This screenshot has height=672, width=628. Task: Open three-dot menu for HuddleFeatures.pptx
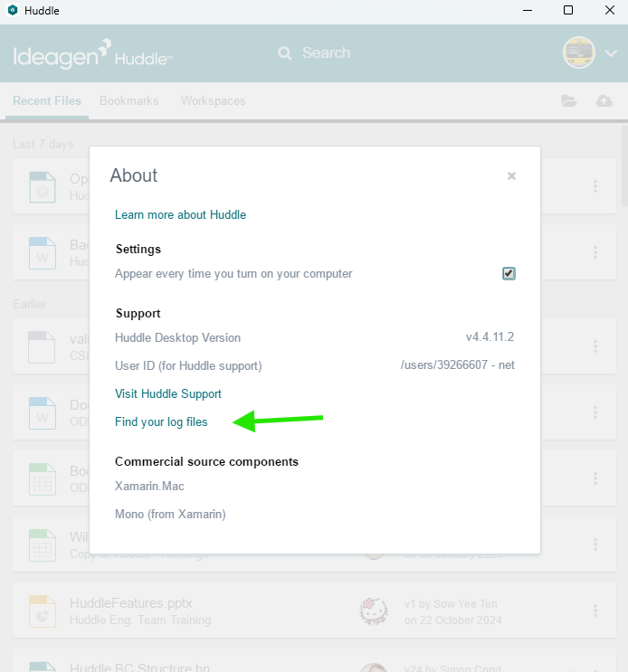click(x=595, y=611)
